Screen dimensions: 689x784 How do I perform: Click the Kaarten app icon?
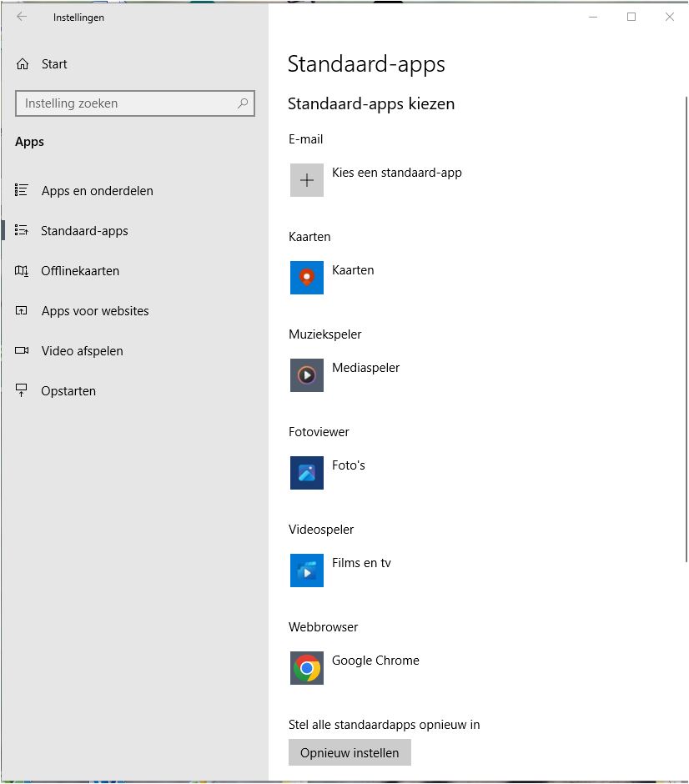(307, 278)
